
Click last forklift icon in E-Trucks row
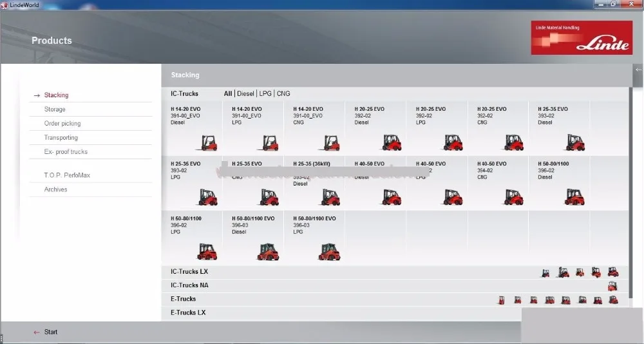[x=613, y=300]
